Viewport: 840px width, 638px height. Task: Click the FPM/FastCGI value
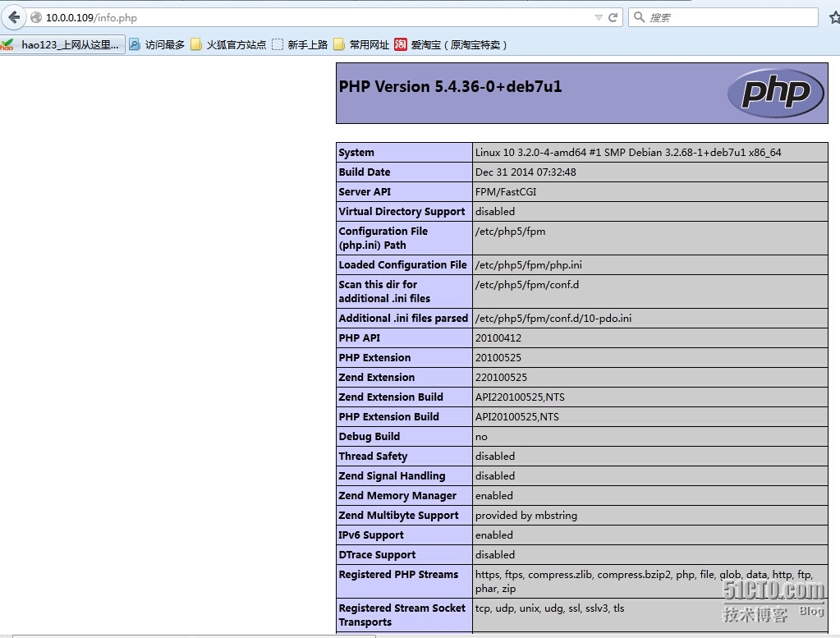(506, 192)
